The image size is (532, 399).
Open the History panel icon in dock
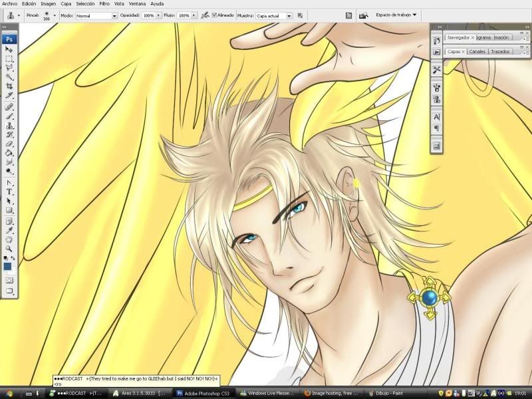pyautogui.click(x=437, y=41)
